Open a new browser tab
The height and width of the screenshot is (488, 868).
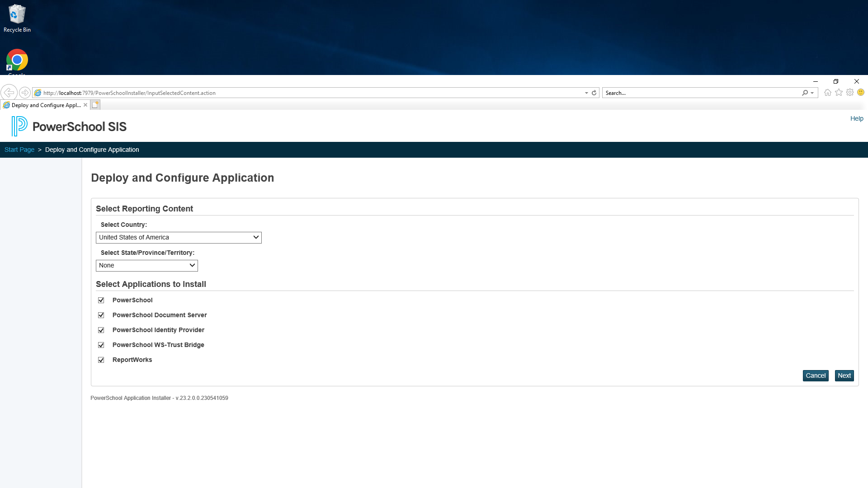95,105
